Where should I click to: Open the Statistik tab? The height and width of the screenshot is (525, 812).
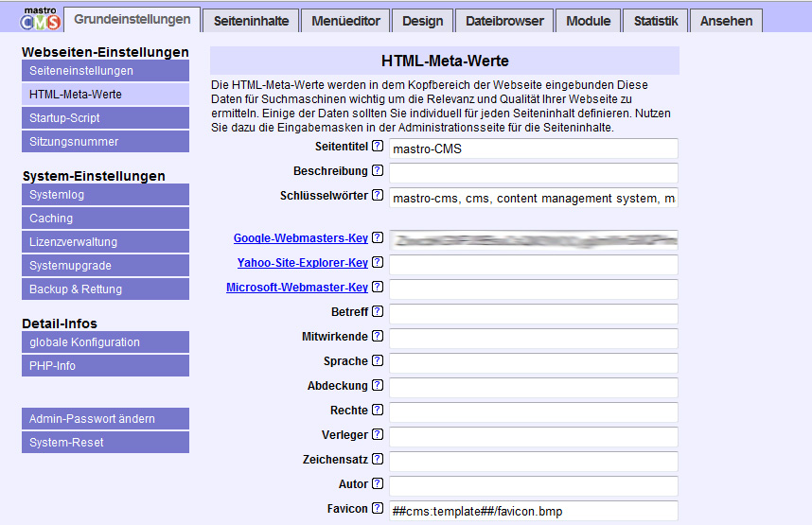656,21
